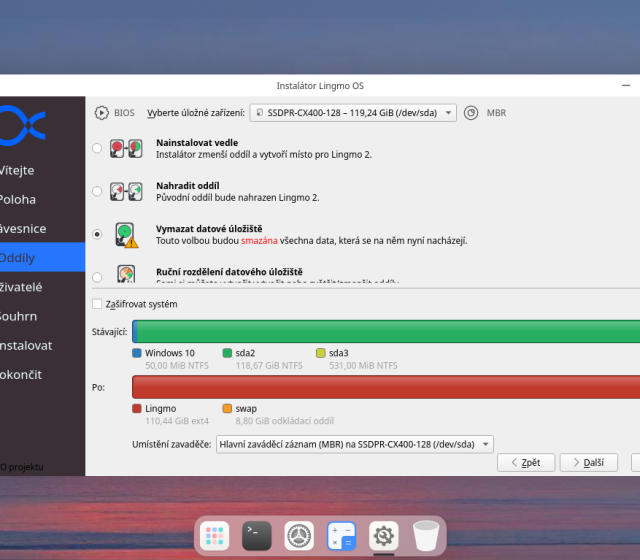Click the 'Zpět' back button
The width and height of the screenshot is (640, 560).
click(x=525, y=463)
